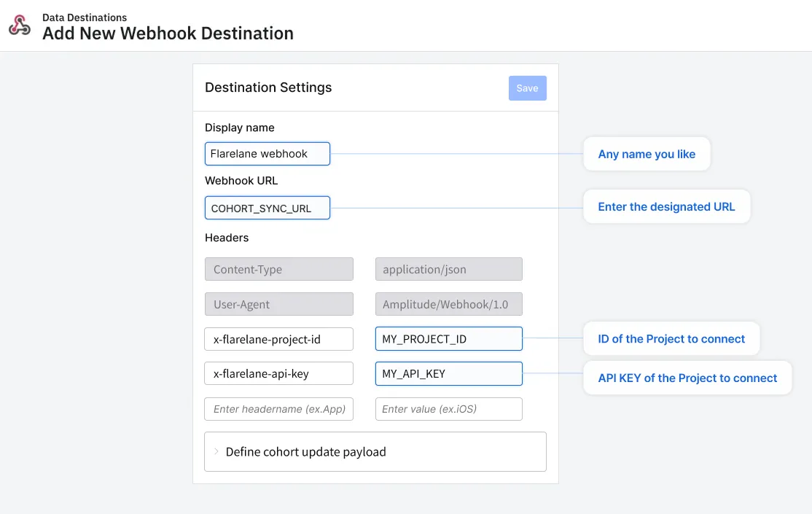812x514 pixels.
Task: Click the Display name label
Action: click(240, 128)
